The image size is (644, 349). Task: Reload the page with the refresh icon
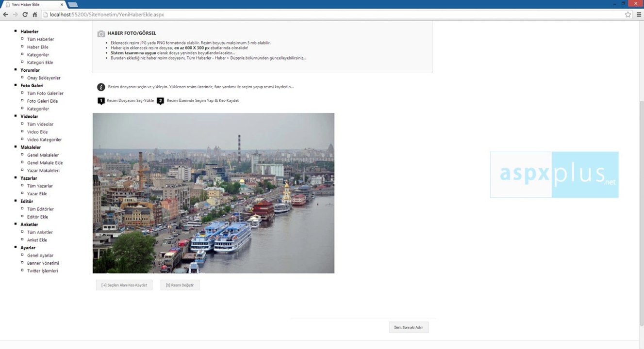pos(25,15)
